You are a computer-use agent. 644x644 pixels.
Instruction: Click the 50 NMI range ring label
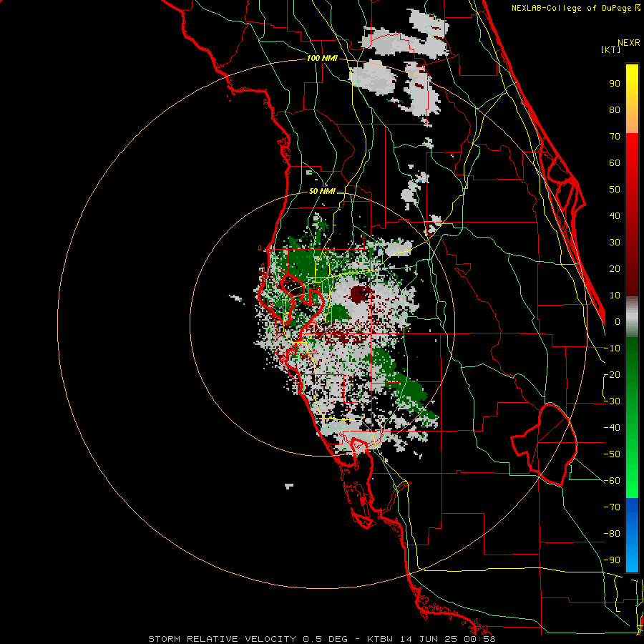point(322,191)
